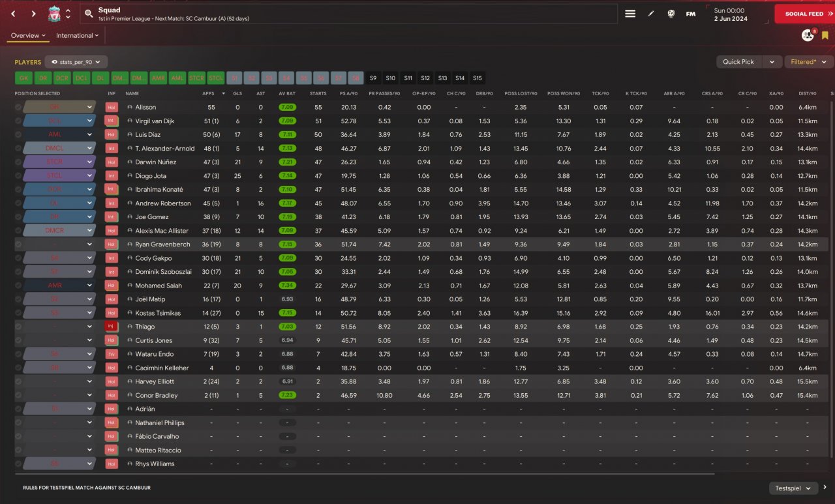Select the S9 substitute slot
Viewport: 835px width, 504px height.
click(373, 78)
